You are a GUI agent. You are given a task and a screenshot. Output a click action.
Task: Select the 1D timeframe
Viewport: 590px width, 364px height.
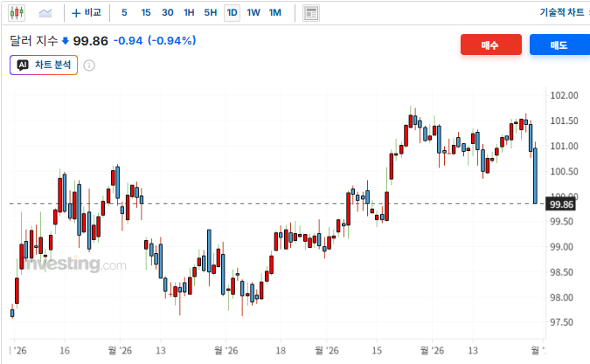click(x=233, y=13)
